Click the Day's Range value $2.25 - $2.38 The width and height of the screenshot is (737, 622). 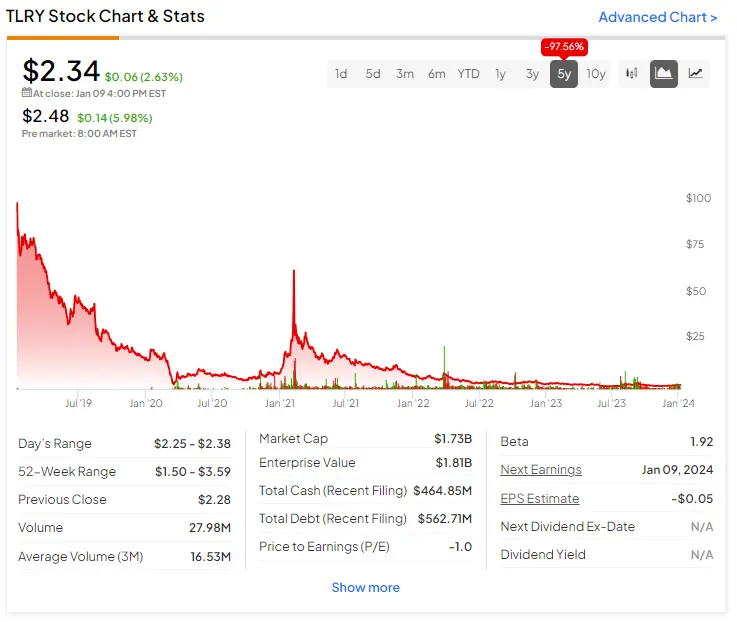(192, 443)
